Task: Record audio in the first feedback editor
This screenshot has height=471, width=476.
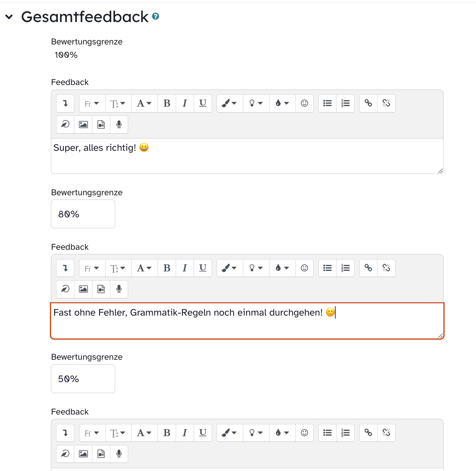Action: [119, 125]
